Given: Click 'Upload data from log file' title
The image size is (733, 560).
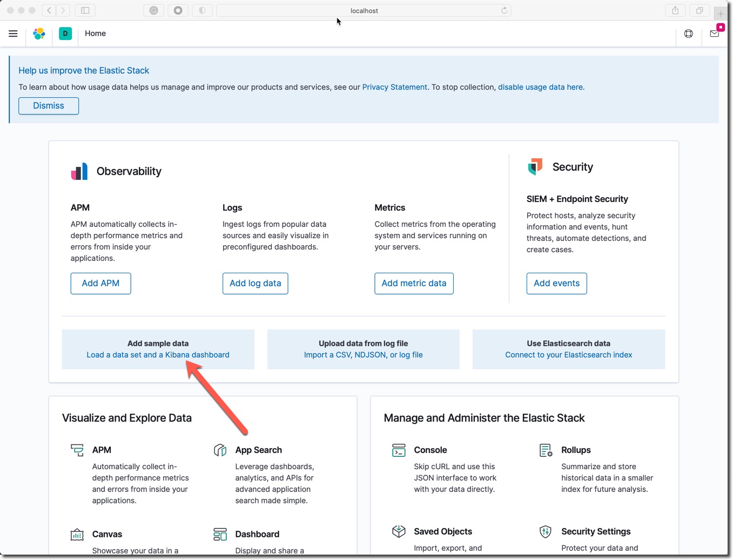Looking at the screenshot, I should (363, 343).
